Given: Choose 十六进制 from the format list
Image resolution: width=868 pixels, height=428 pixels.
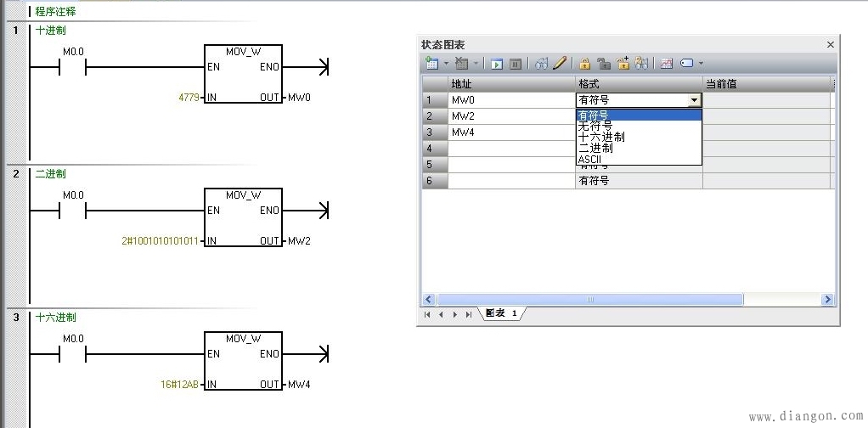Looking at the screenshot, I should (x=639, y=138).
